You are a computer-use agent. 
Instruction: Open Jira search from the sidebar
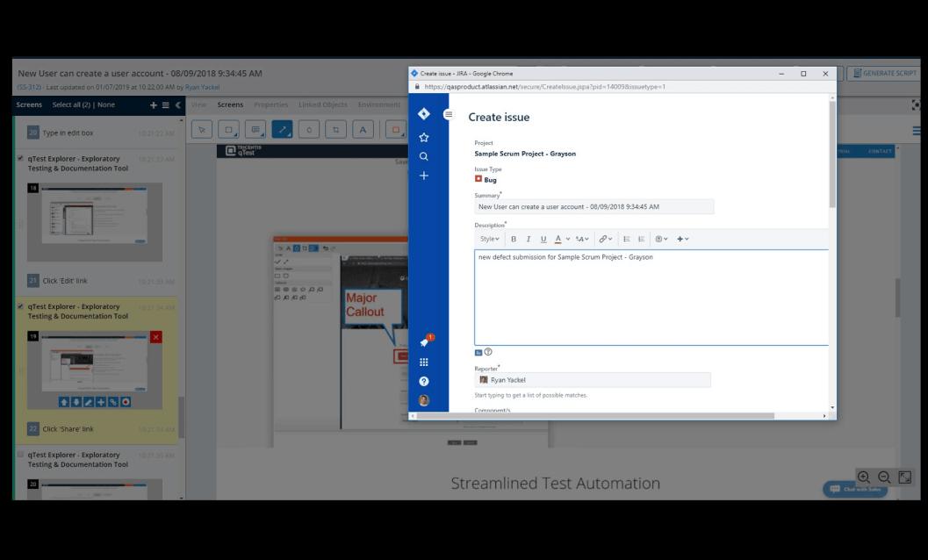tap(424, 156)
